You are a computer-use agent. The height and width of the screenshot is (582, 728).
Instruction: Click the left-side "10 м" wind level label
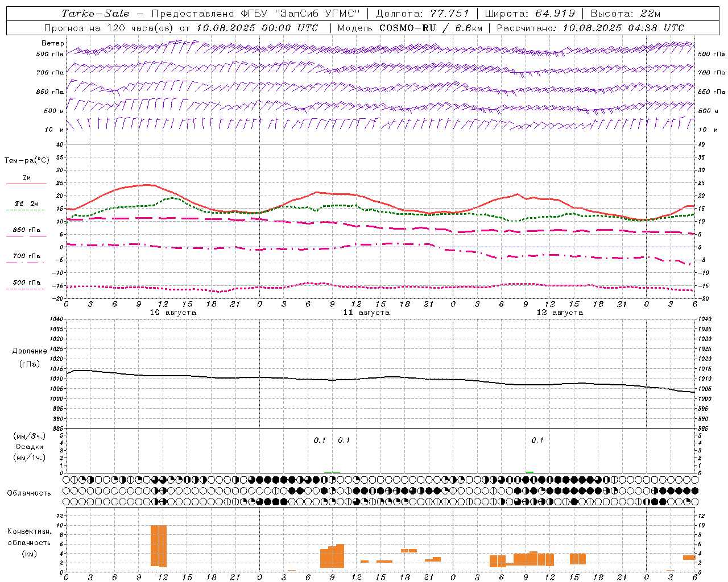click(x=54, y=130)
